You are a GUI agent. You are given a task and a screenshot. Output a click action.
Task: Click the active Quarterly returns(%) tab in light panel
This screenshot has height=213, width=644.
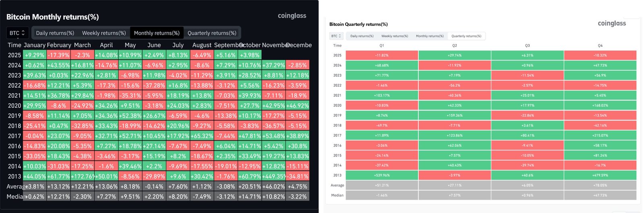pyautogui.click(x=466, y=36)
